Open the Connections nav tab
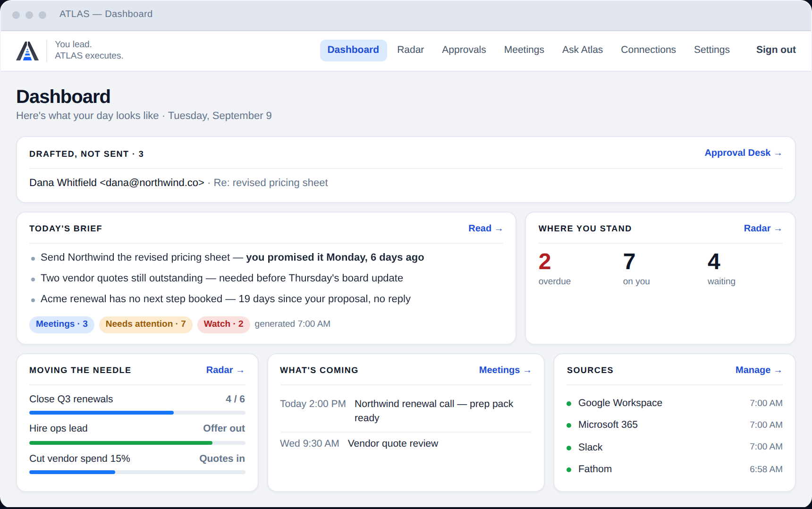This screenshot has width=812, height=509. [x=648, y=50]
